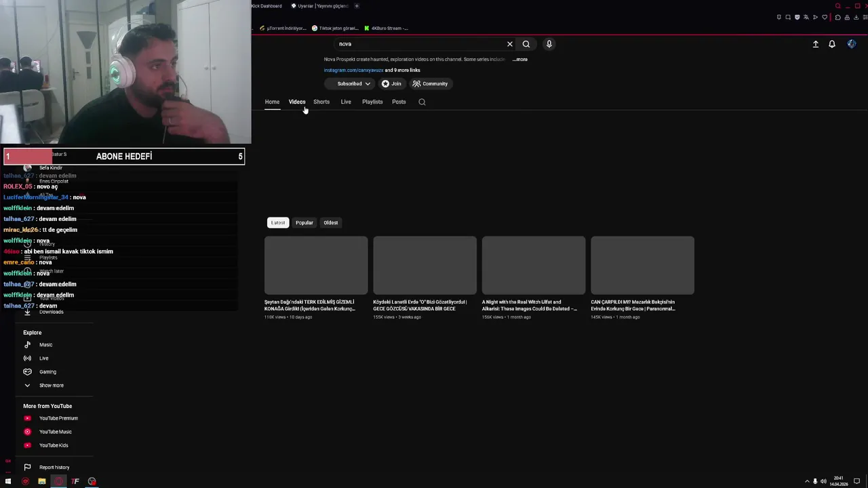The height and width of the screenshot is (488, 868).
Task: Start voice search with the microphone icon
Action: (x=549, y=44)
